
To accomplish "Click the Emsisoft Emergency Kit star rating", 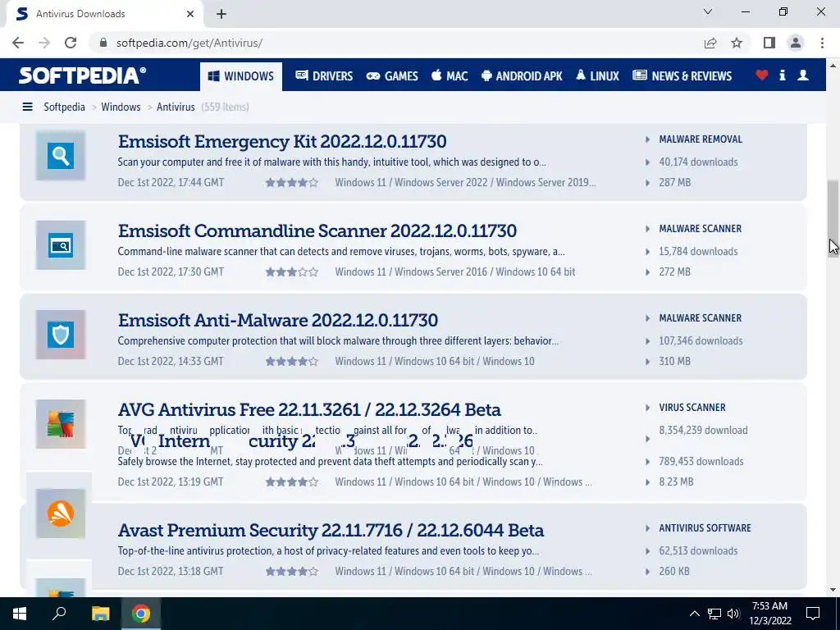I will [x=292, y=183].
